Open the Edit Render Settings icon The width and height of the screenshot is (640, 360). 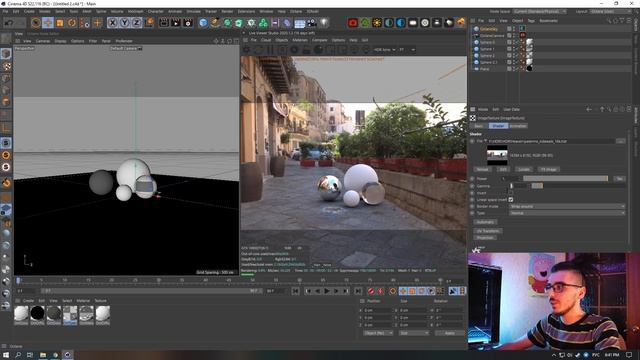pos(188,23)
